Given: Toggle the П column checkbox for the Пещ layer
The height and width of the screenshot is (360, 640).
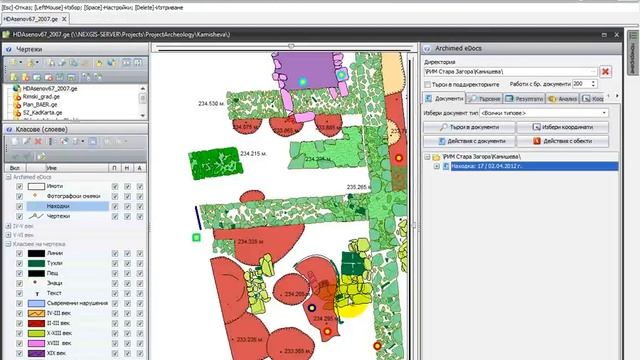Looking at the screenshot, I should [x=115, y=273].
